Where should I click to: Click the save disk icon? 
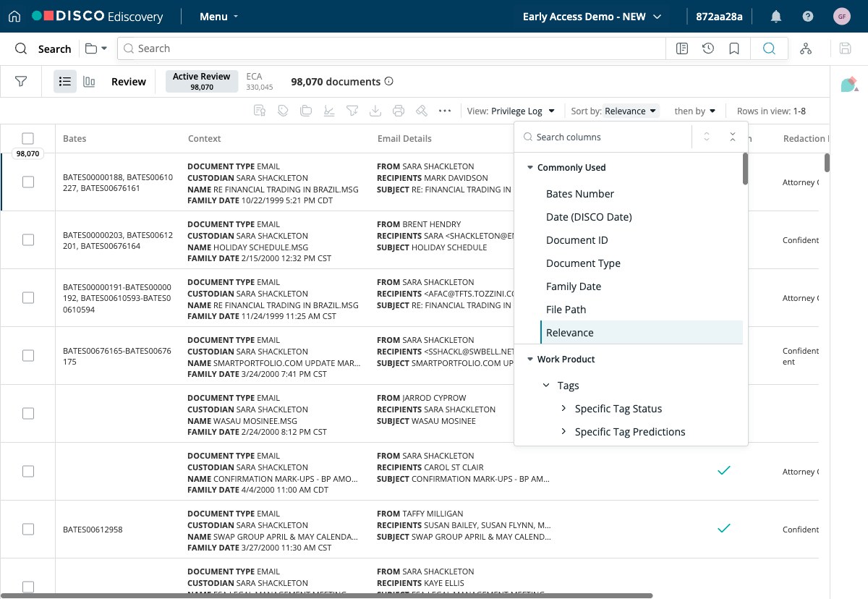click(x=845, y=48)
